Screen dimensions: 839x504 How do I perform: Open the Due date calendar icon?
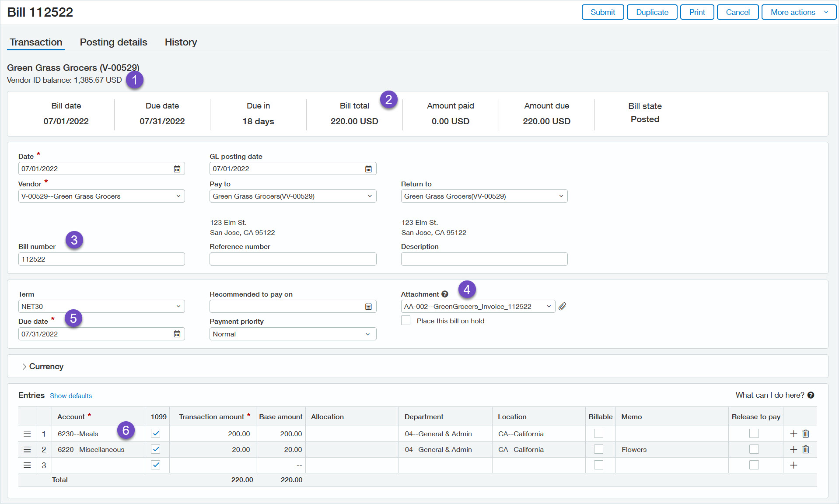coord(177,334)
